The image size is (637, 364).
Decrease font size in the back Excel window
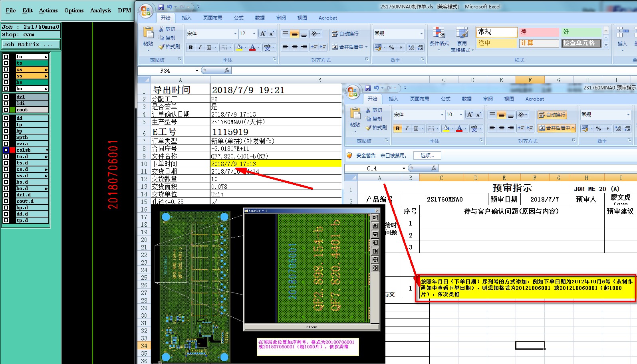click(272, 34)
